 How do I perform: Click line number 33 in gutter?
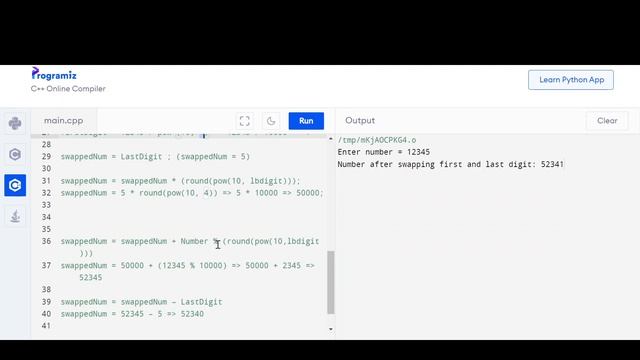point(46,205)
